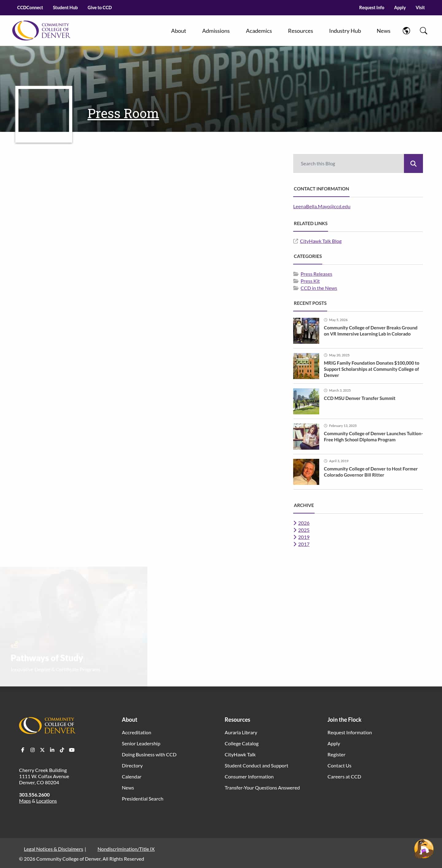Open Locations link in footer
The image size is (442, 868).
47,801
